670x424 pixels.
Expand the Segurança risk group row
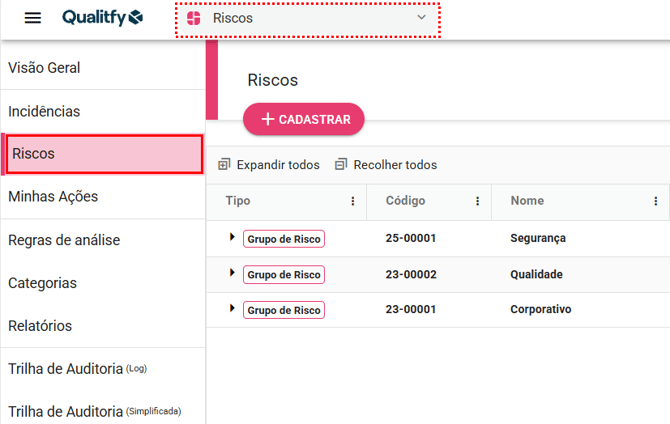[232, 237]
